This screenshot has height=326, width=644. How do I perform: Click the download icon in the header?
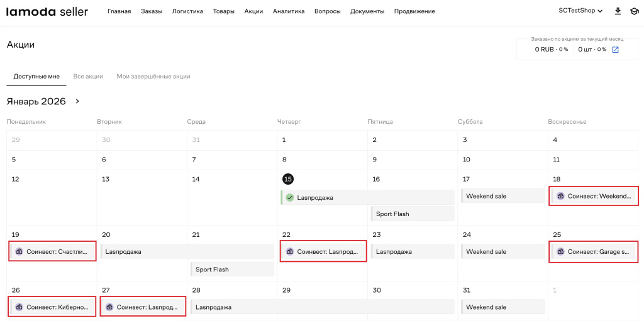click(x=618, y=11)
